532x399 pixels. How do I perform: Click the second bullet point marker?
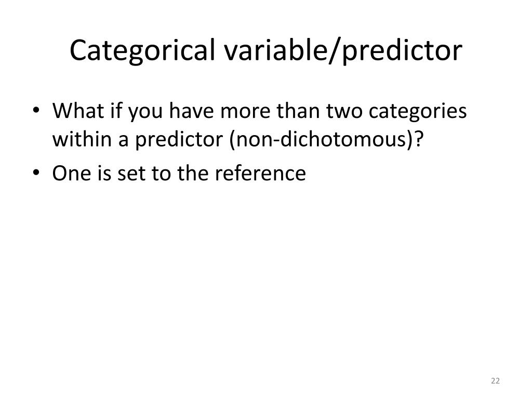click(36, 172)
